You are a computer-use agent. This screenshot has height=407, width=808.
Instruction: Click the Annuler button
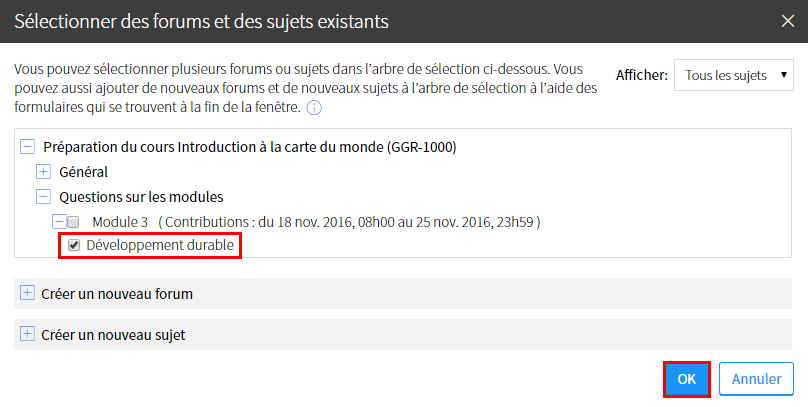(x=756, y=379)
